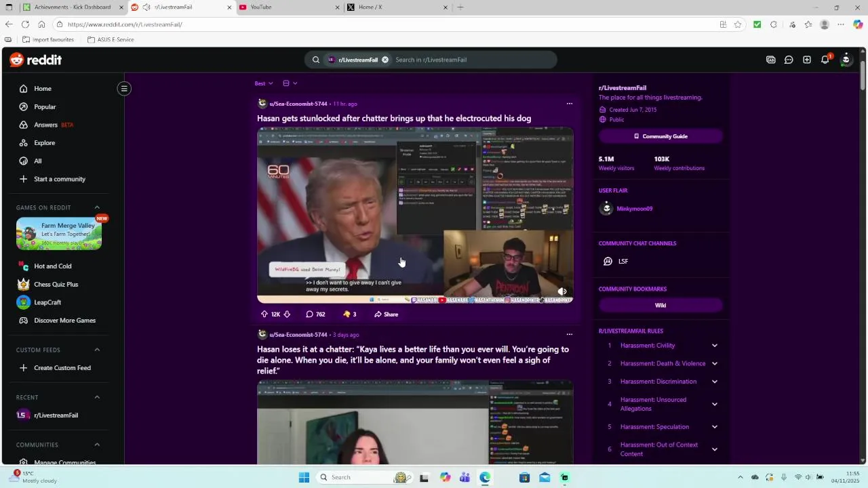Click Share on the first post
This screenshot has width=868, height=488.
(386, 314)
